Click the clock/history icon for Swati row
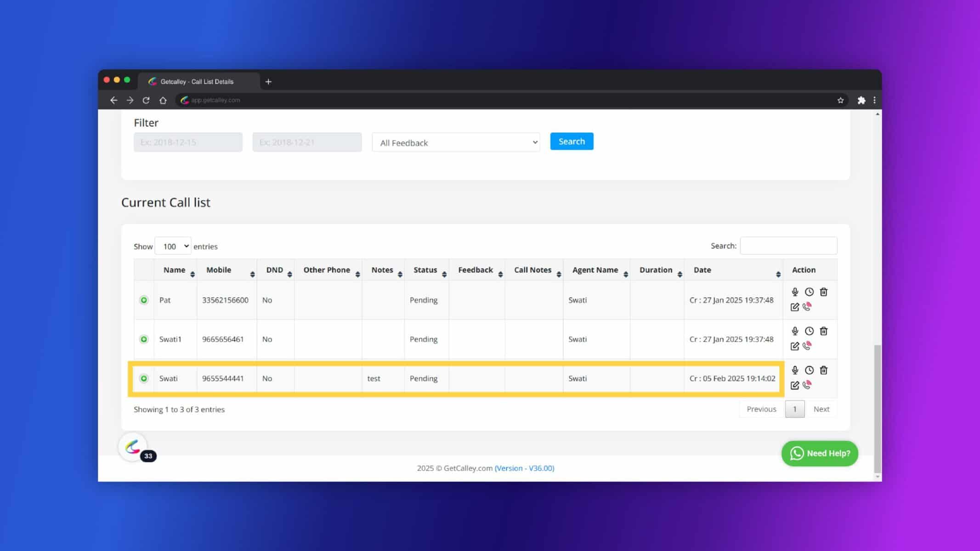This screenshot has width=980, height=551. click(808, 370)
